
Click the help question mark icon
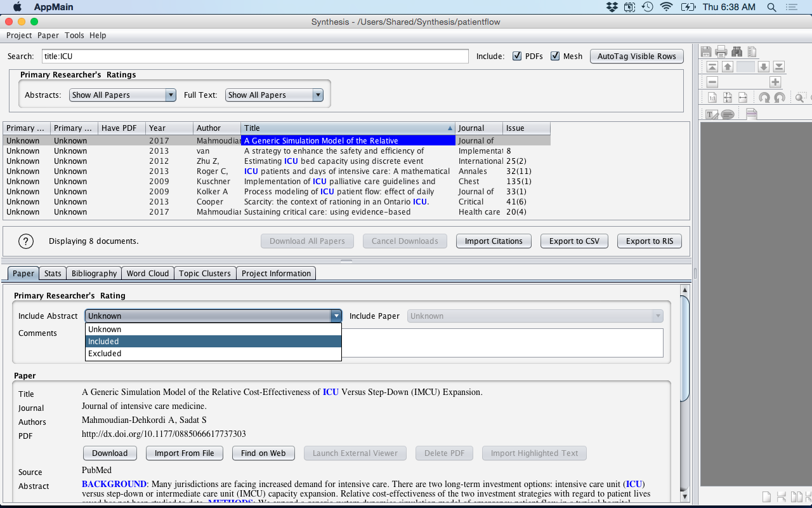coord(25,241)
